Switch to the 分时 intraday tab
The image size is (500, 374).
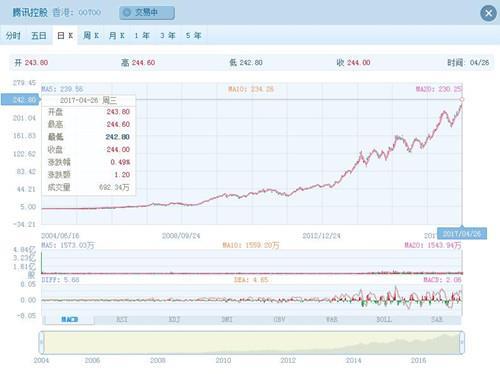(13, 35)
